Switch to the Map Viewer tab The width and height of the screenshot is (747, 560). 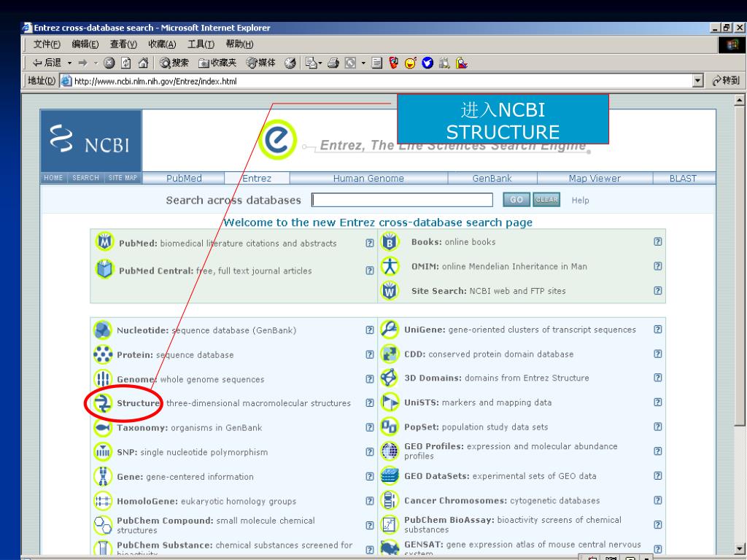tap(595, 178)
